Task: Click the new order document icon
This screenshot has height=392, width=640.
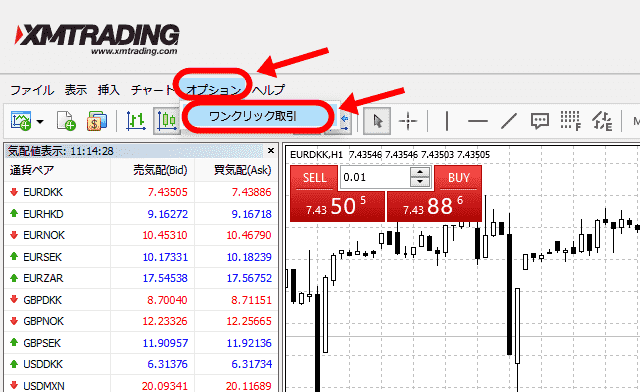Action: point(66,121)
